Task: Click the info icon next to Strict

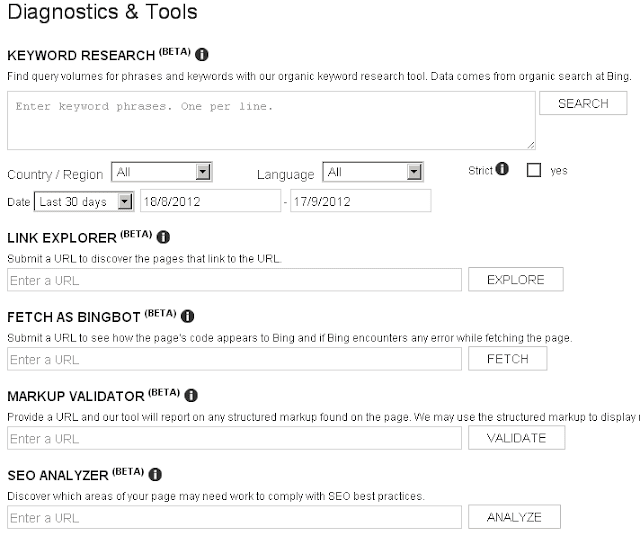Action: [502, 169]
